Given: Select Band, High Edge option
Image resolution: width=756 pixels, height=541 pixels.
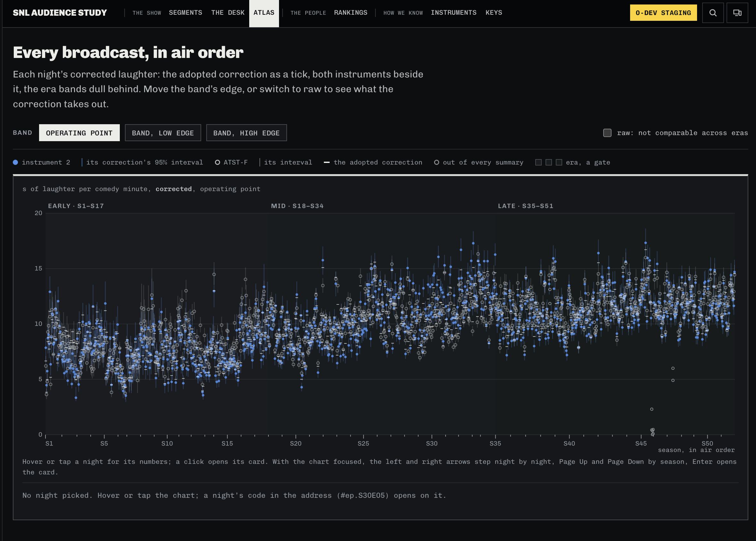Looking at the screenshot, I should click(x=246, y=133).
